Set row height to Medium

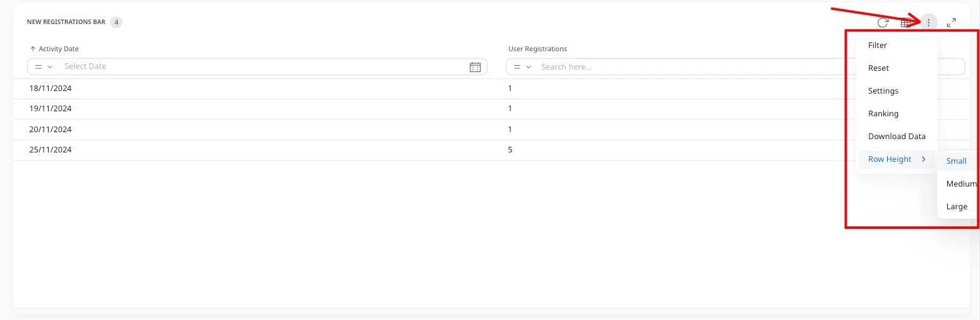click(x=960, y=184)
